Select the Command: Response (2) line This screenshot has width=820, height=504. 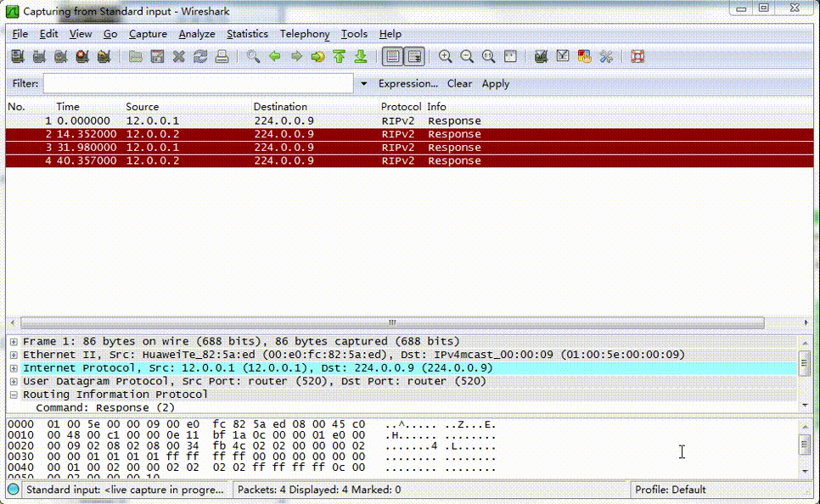click(x=104, y=408)
